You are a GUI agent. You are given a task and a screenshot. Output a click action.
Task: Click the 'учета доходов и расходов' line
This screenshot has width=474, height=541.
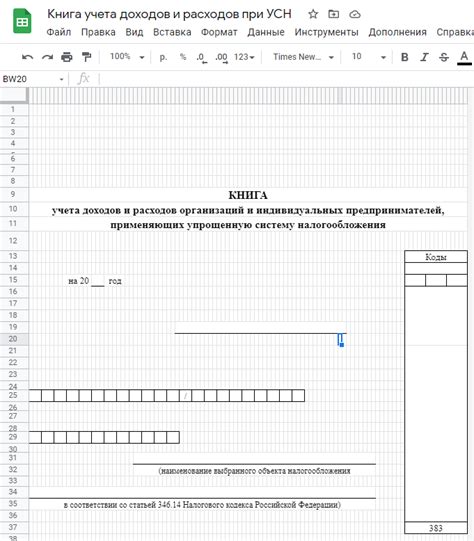pyautogui.click(x=248, y=210)
